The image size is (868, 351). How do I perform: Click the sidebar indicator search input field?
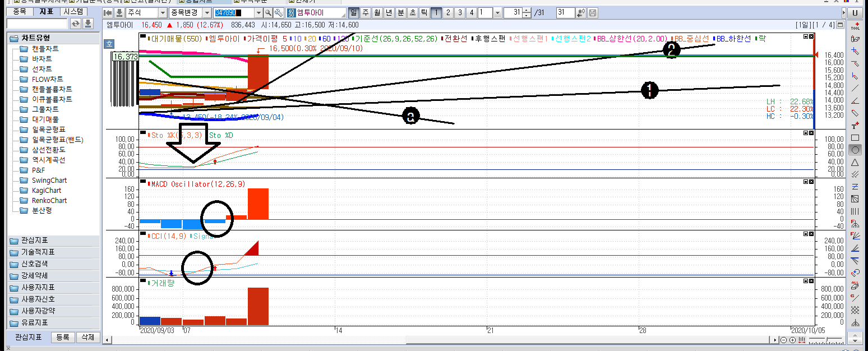(x=37, y=24)
